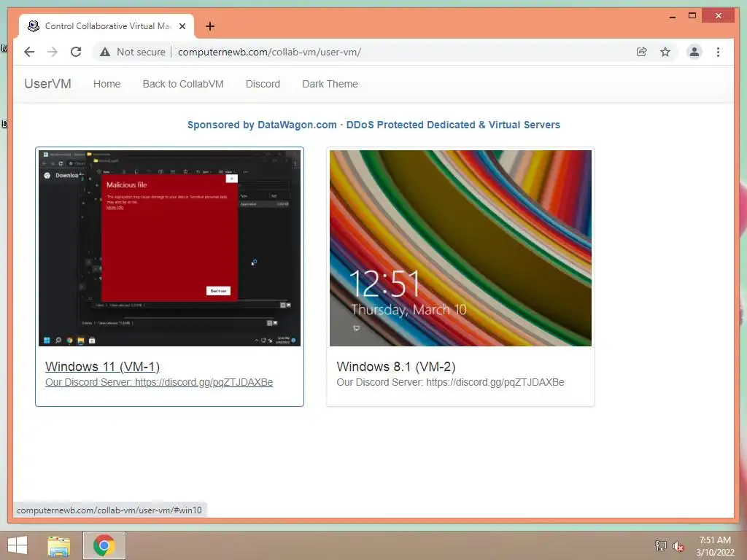Switch to Dark Theme
This screenshot has width=747, height=560.
tap(330, 84)
